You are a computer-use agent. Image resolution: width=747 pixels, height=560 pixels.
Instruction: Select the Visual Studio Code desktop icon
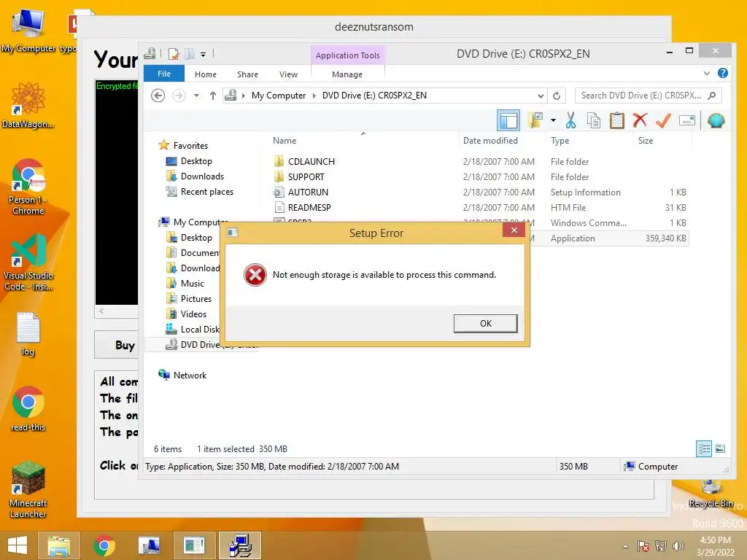[x=28, y=262]
